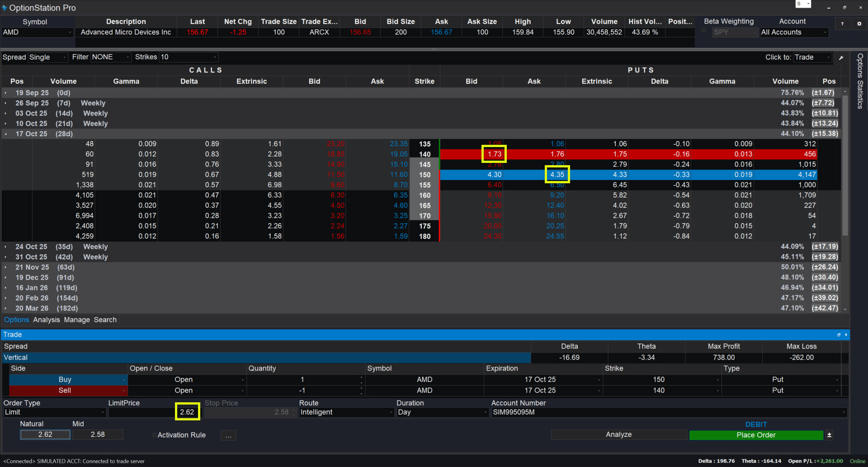This screenshot has height=467, width=868.
Task: Expand the 21 Nov 25 expiration
Action: (x=6, y=267)
